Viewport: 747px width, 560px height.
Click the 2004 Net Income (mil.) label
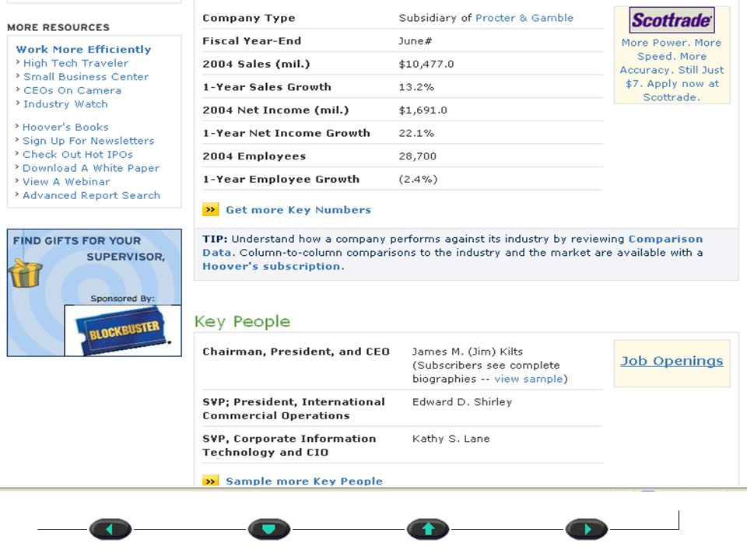coord(275,110)
